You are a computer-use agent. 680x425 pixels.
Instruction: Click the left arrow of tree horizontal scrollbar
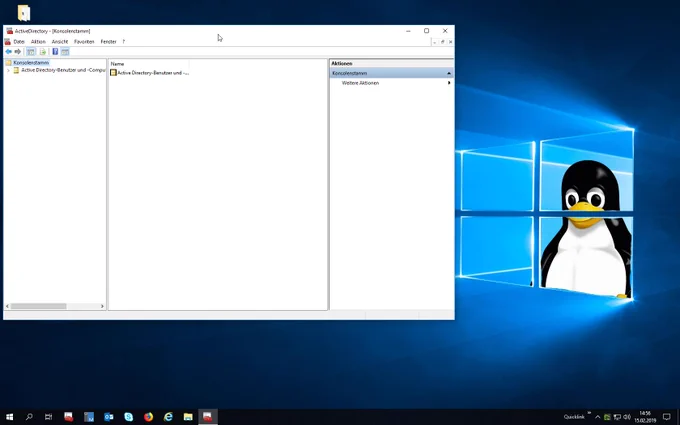(x=7, y=306)
